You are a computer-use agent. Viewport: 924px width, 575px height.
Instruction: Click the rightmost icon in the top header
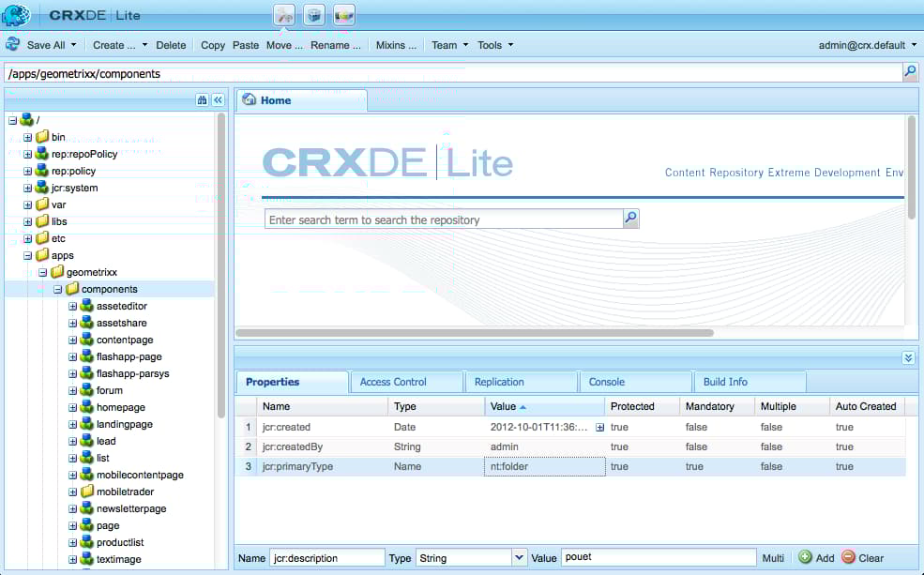343,15
